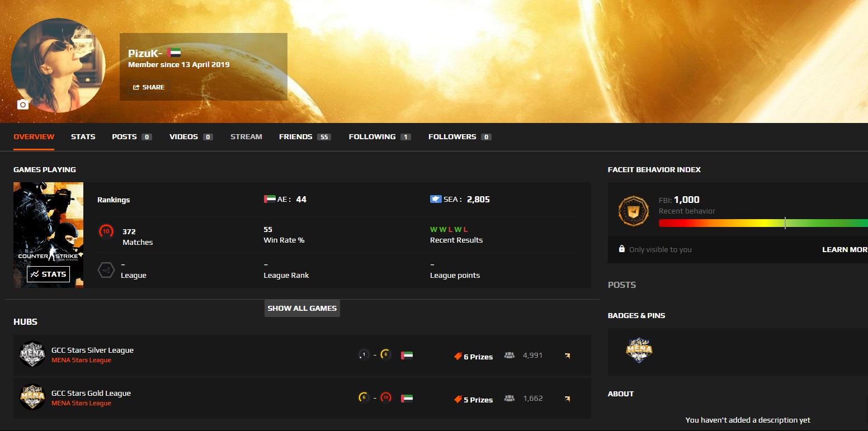
Task: Click the prize tag icon in Silver League row
Action: tap(457, 356)
